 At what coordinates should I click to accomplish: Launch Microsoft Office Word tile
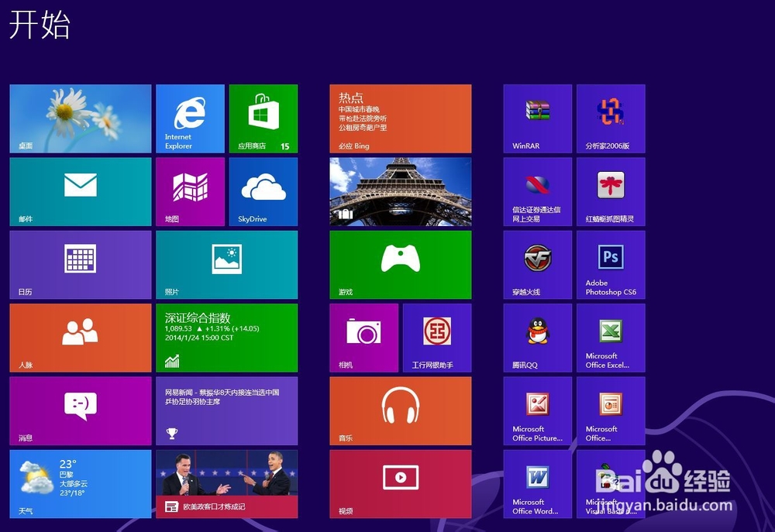538,484
